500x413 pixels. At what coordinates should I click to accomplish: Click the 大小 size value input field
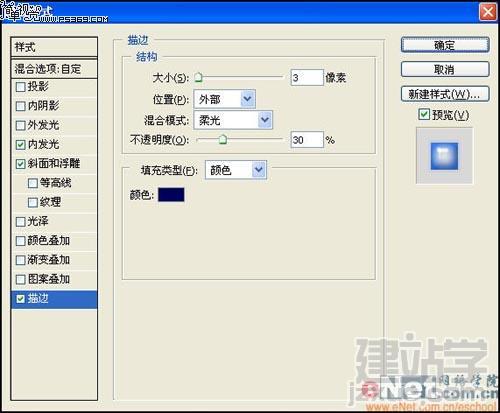pyautogui.click(x=307, y=78)
